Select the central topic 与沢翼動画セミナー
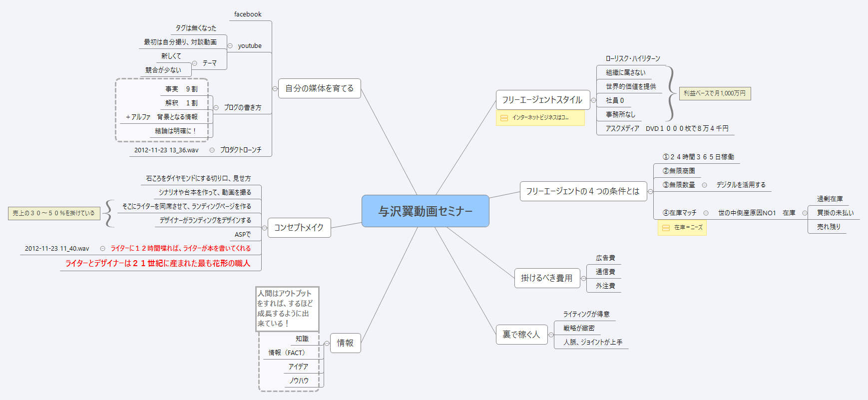 coord(425,211)
